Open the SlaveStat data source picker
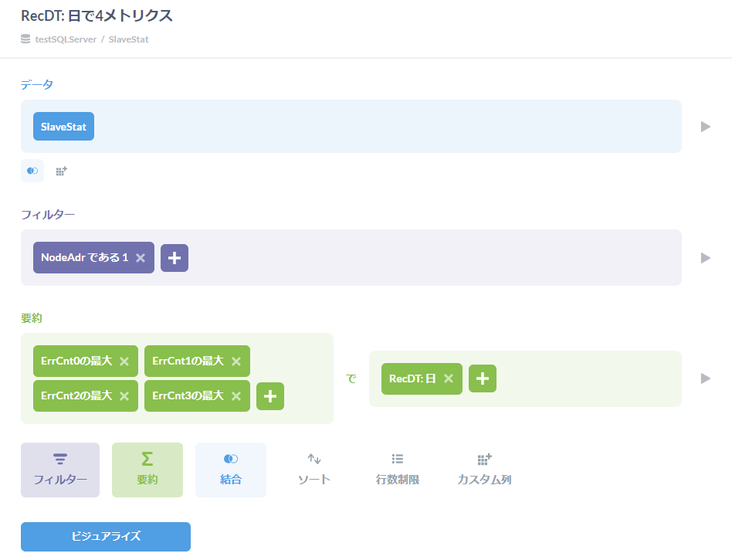Image resolution: width=732 pixels, height=560 pixels. (x=63, y=127)
